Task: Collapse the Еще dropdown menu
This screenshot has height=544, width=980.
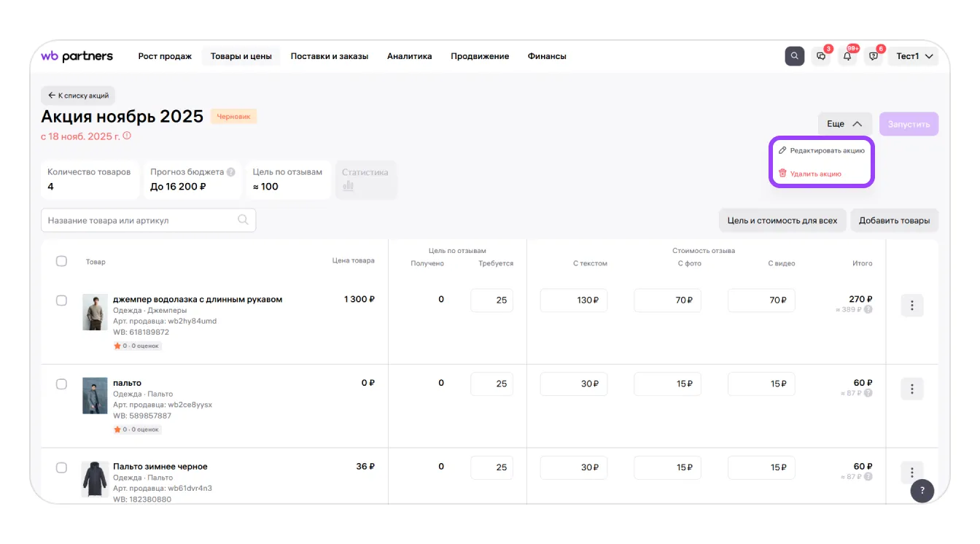Action: click(x=844, y=124)
